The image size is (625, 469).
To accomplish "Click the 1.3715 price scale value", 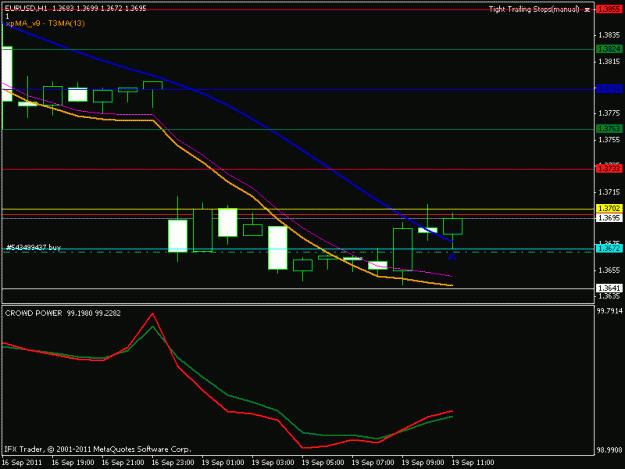I will click(x=609, y=192).
